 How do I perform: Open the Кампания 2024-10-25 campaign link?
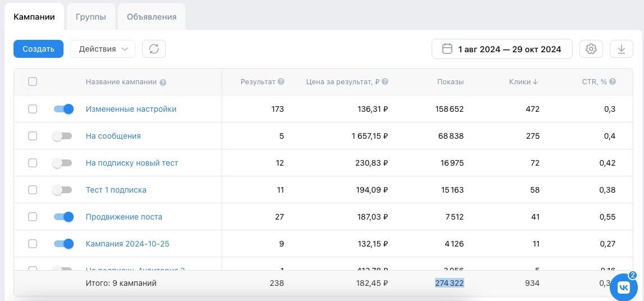click(x=128, y=244)
